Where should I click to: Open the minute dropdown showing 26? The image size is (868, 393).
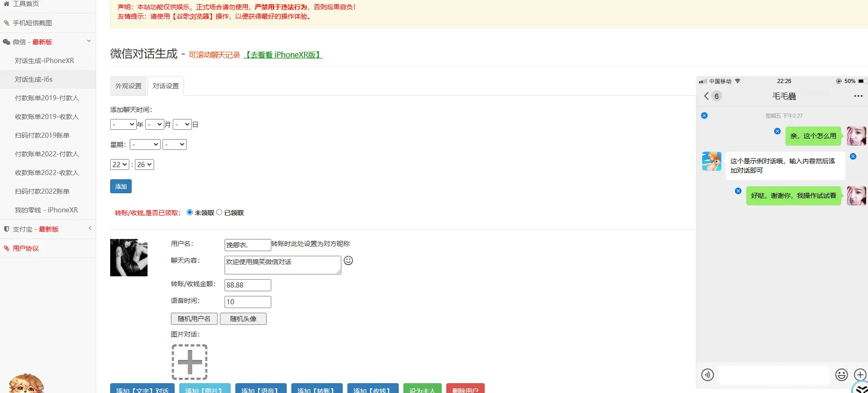click(x=144, y=165)
